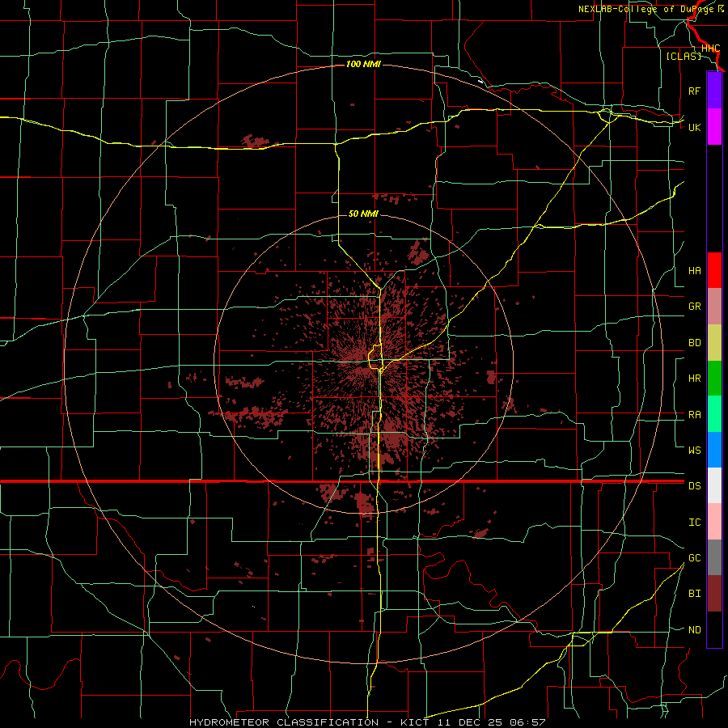Click the "[CLAS]" text above the legend
The image size is (728, 728).
(x=684, y=56)
